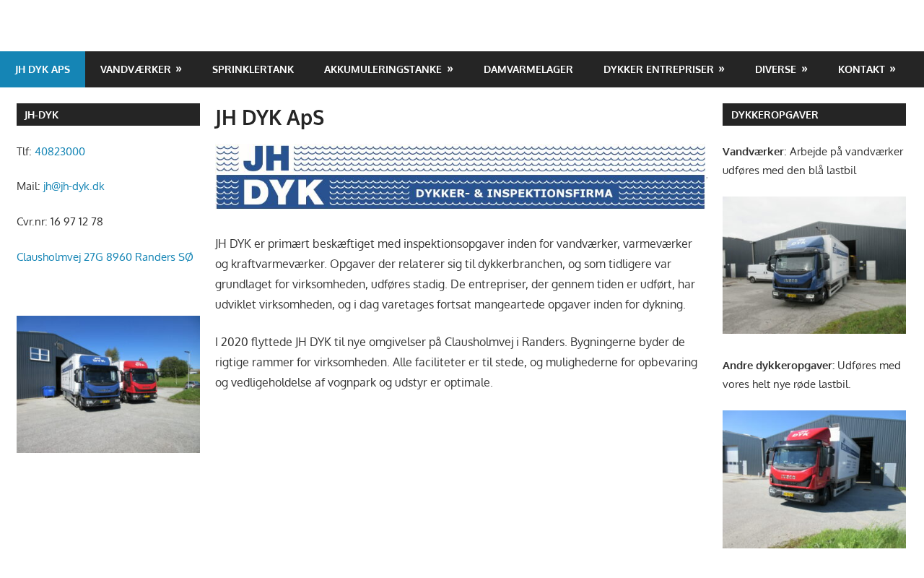This screenshot has width=924, height=578.
Task: Select the JH DYK ApS page heading
Action: pyautogui.click(x=269, y=118)
